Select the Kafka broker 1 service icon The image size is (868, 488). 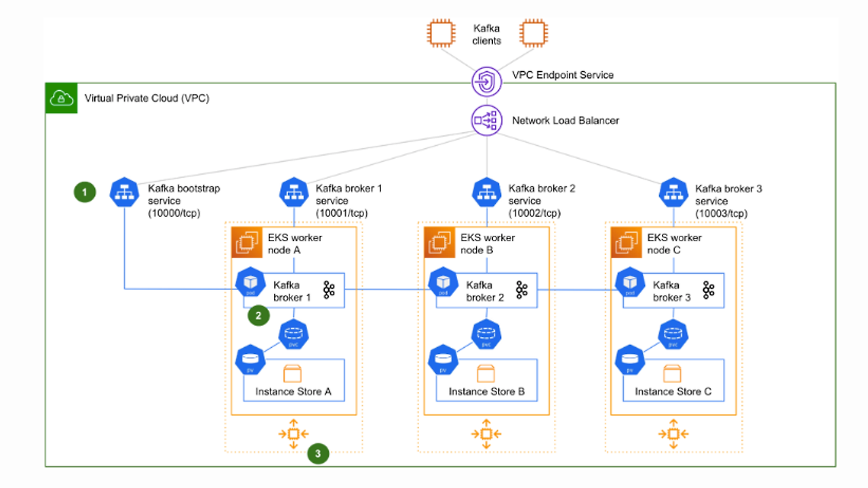click(294, 192)
